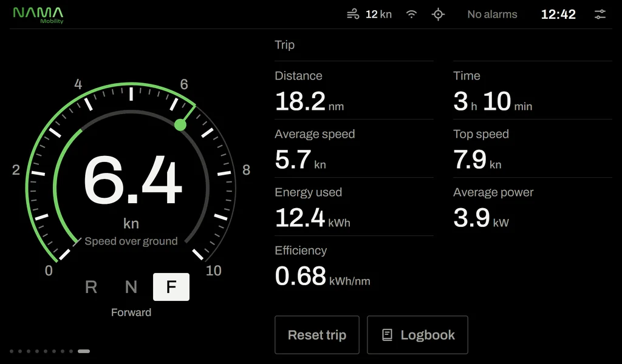Click the NAMA Mobility logo

click(38, 15)
